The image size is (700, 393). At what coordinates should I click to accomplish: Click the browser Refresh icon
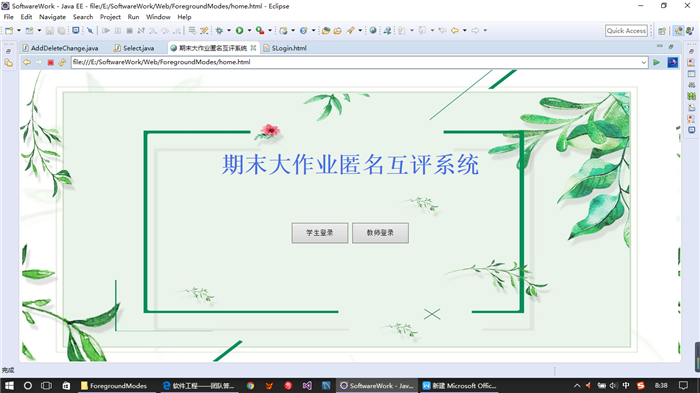tap(62, 63)
